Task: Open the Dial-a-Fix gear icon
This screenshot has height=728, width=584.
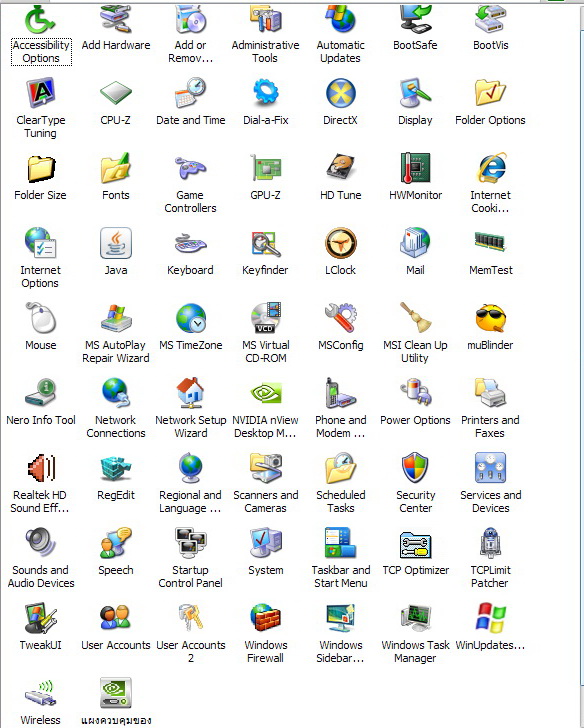Action: click(266, 92)
